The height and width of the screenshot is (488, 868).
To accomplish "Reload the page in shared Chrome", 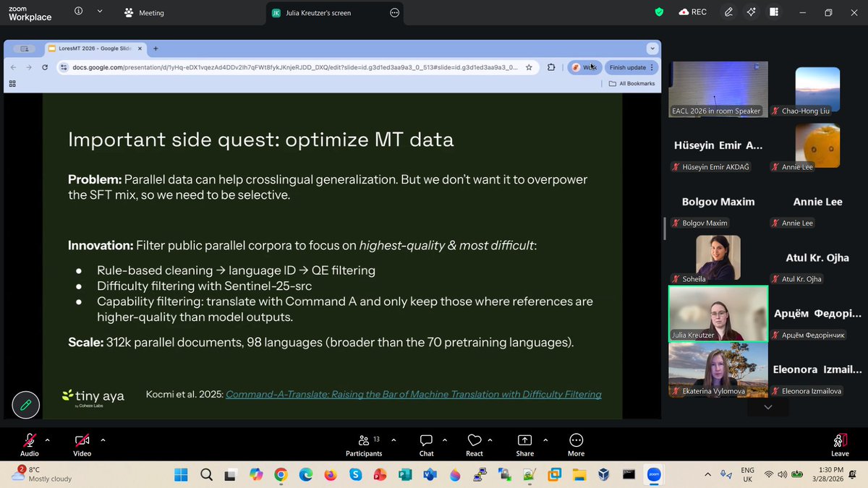I will pyautogui.click(x=45, y=67).
